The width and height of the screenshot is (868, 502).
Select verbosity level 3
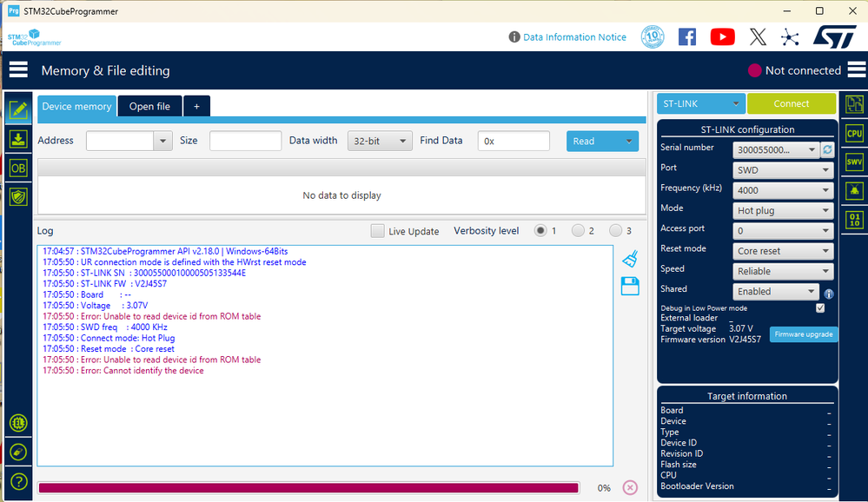614,230
